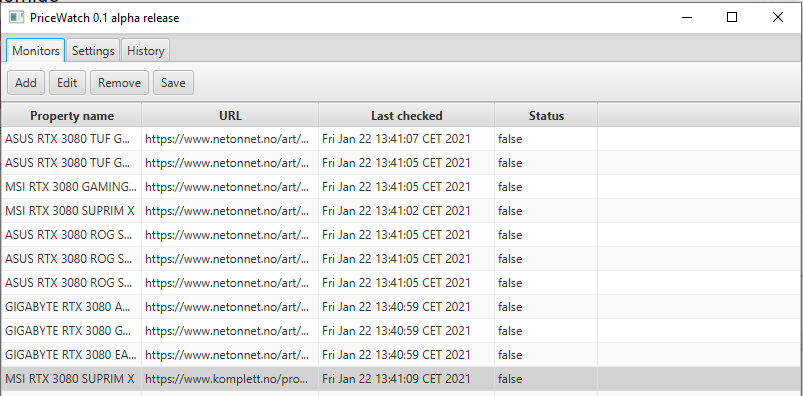Minimize the PriceWatch window

[687, 17]
